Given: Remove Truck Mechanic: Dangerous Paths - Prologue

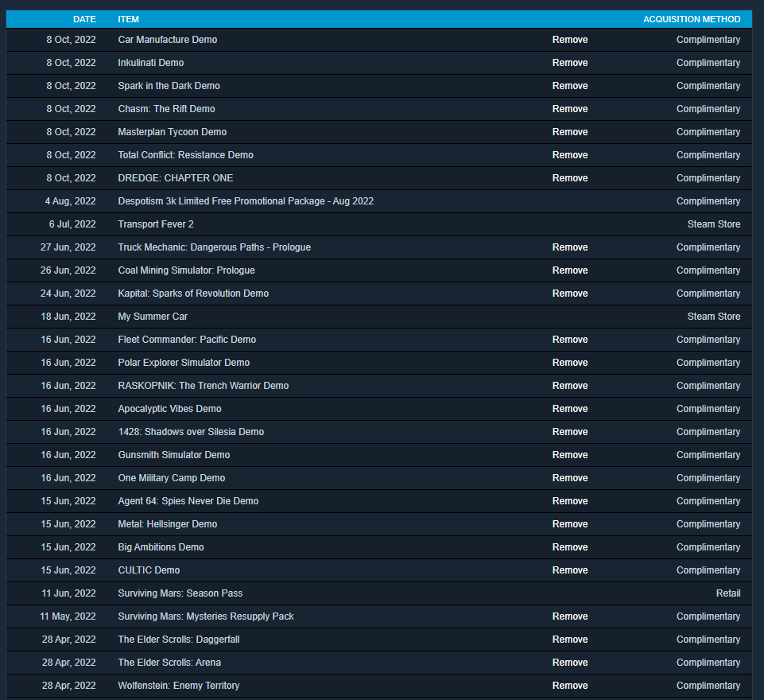Looking at the screenshot, I should click(569, 247).
